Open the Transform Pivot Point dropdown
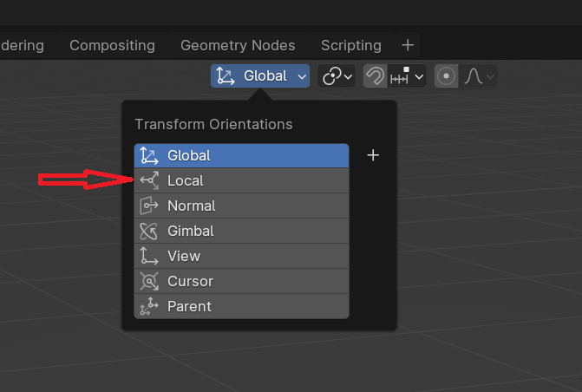The height and width of the screenshot is (392, 582). (337, 76)
